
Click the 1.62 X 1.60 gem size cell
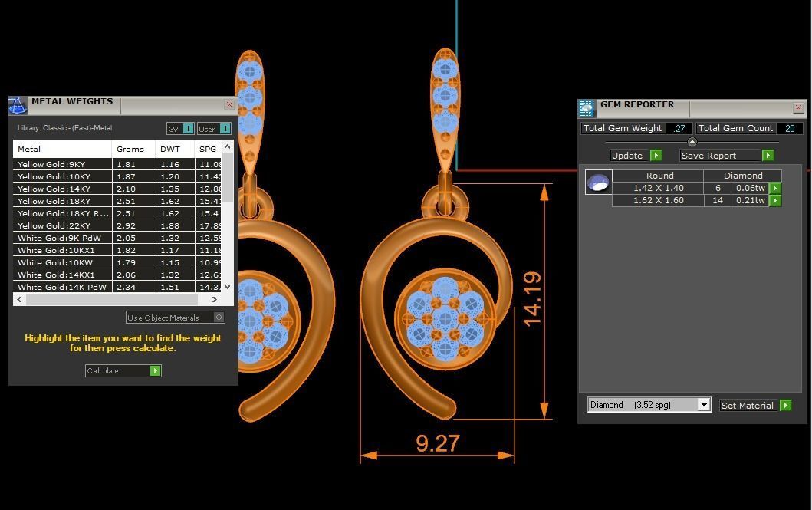click(658, 200)
